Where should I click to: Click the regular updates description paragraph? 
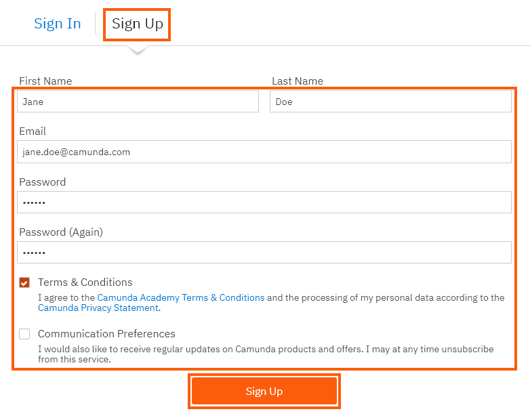tap(264, 354)
